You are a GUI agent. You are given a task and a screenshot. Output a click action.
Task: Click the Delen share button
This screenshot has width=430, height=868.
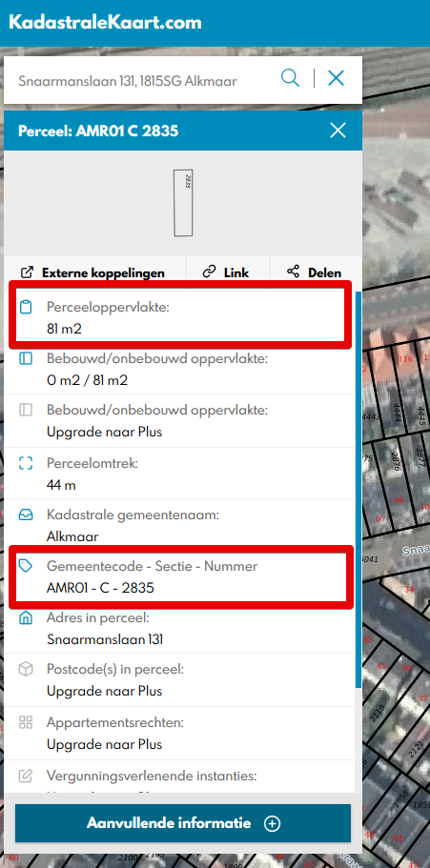click(x=314, y=273)
